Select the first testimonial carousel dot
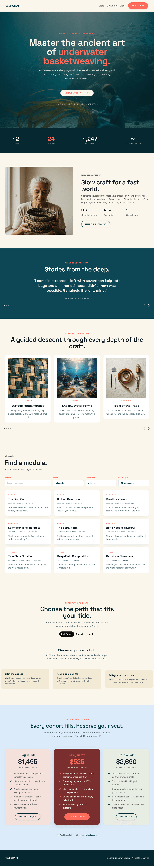154x868 pixels. pos(4,305)
